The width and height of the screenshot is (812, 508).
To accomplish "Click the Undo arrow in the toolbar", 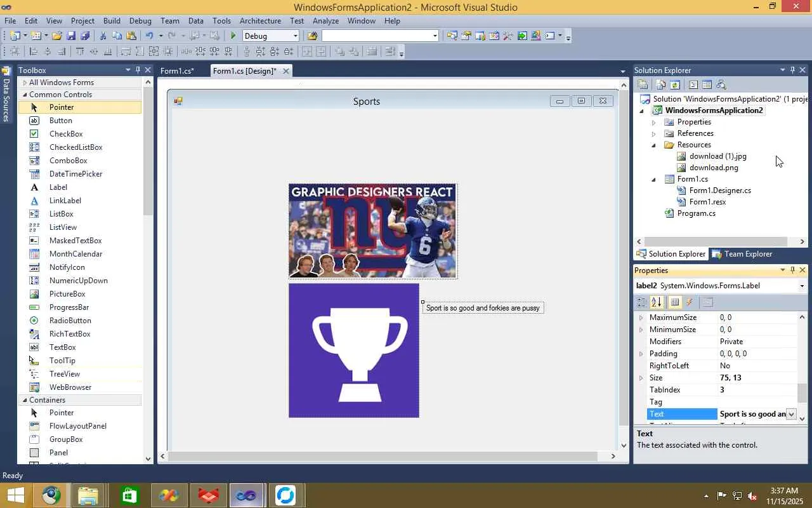I will click(x=149, y=36).
